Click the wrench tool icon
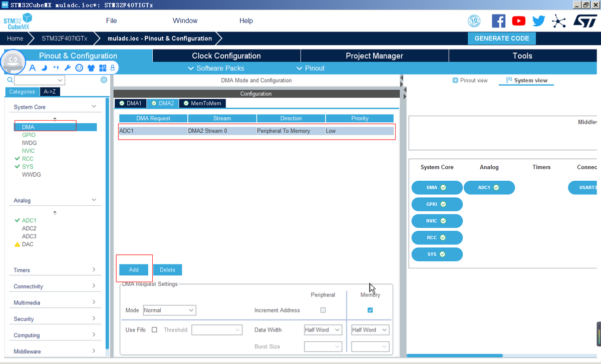Screen dimensions: 601x364 68,68
